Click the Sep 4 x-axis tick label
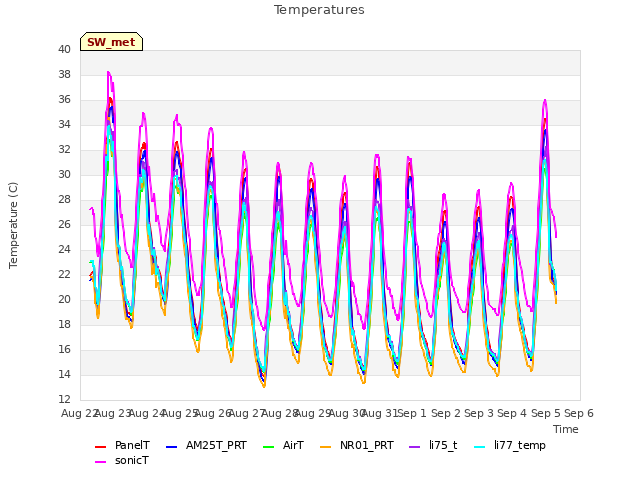 coord(512,413)
